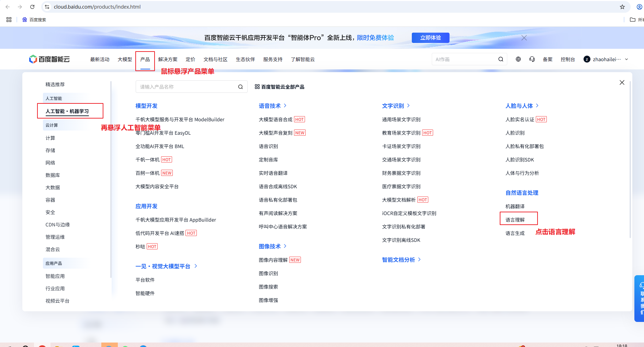The image size is (644, 347).
Task: Open the 文档与社区 menu
Action: tap(216, 59)
